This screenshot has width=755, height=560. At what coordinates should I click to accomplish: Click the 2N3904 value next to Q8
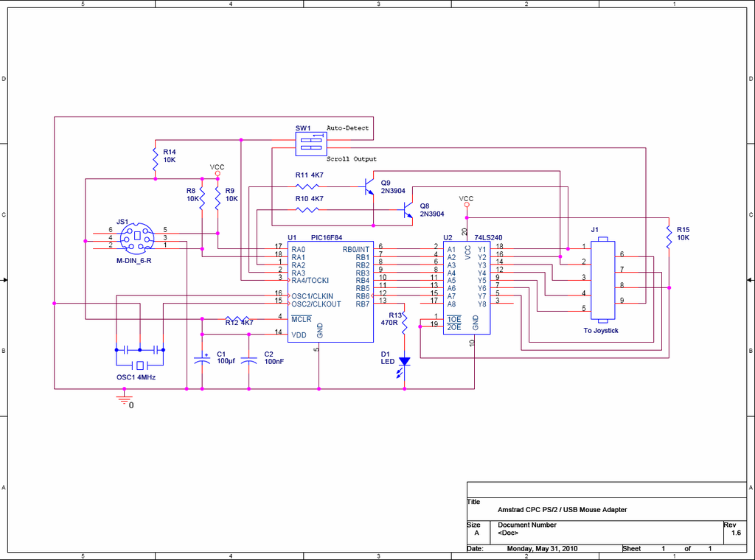[432, 214]
